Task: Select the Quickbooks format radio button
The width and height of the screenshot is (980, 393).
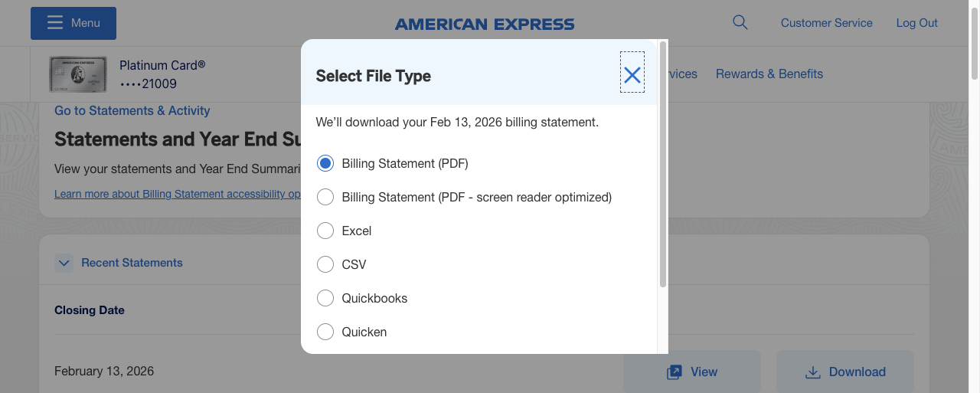Action: click(x=325, y=298)
